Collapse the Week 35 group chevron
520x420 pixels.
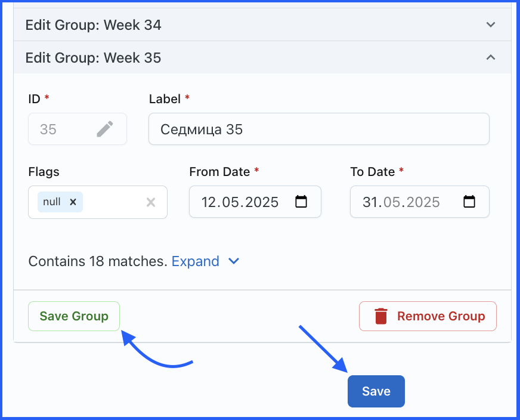click(491, 58)
